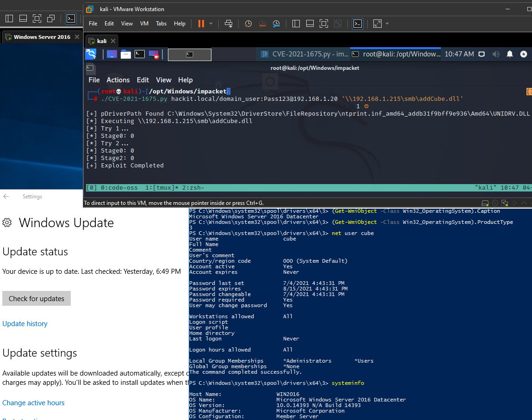The image size is (532, 420).
Task: Open the stretch guest dropdown arrow
Action: click(387, 24)
